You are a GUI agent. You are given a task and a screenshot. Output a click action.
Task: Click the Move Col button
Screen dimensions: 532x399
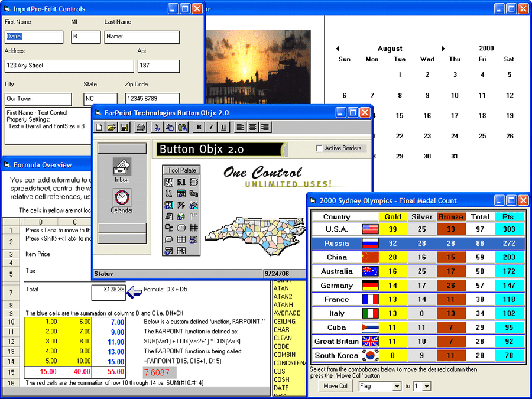pyautogui.click(x=335, y=386)
